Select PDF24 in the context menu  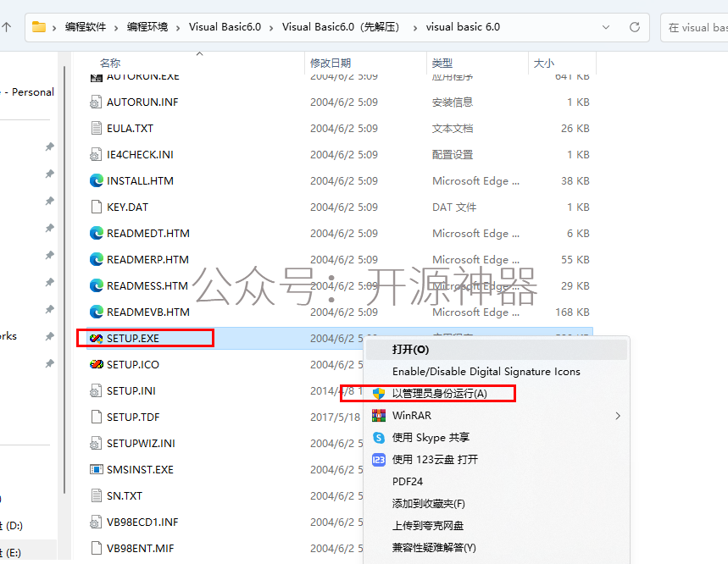pyautogui.click(x=497, y=482)
